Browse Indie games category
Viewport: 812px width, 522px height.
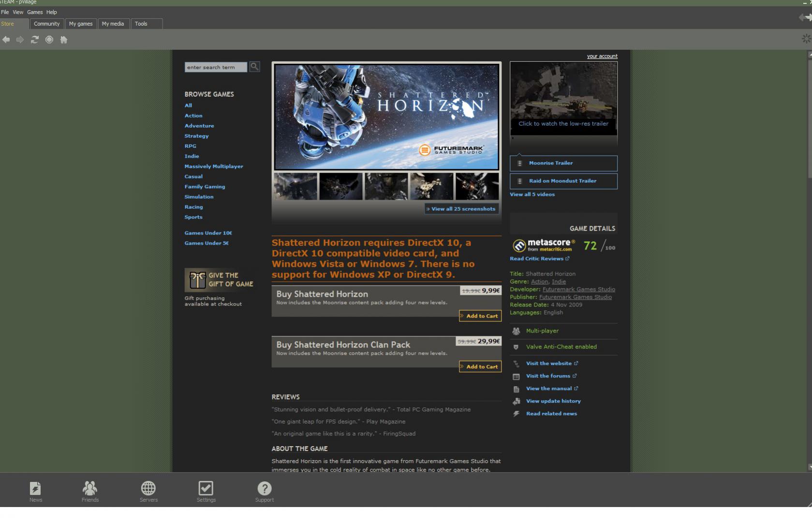[x=192, y=156]
